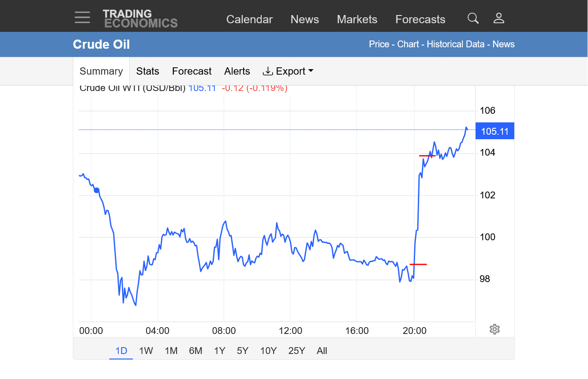Switch chart to 1M range
The height and width of the screenshot is (379, 588).
pyautogui.click(x=171, y=351)
